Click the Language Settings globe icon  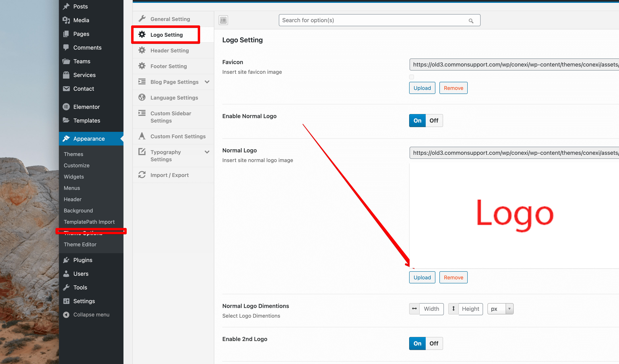142,97
